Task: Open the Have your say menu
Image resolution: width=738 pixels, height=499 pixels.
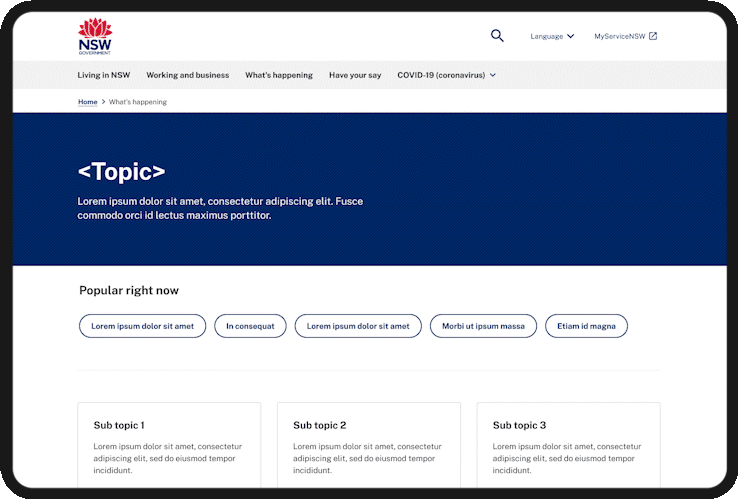Action: tap(355, 75)
